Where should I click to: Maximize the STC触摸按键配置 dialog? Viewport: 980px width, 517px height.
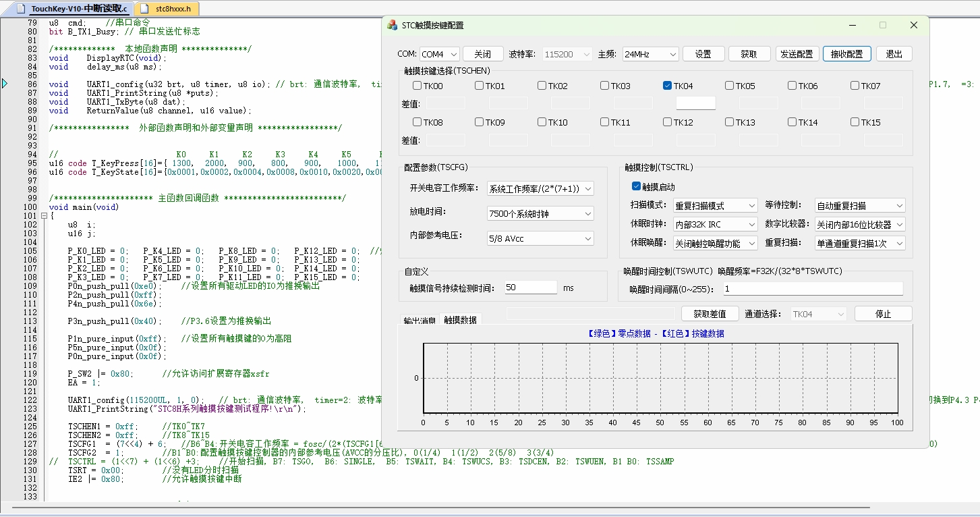882,25
